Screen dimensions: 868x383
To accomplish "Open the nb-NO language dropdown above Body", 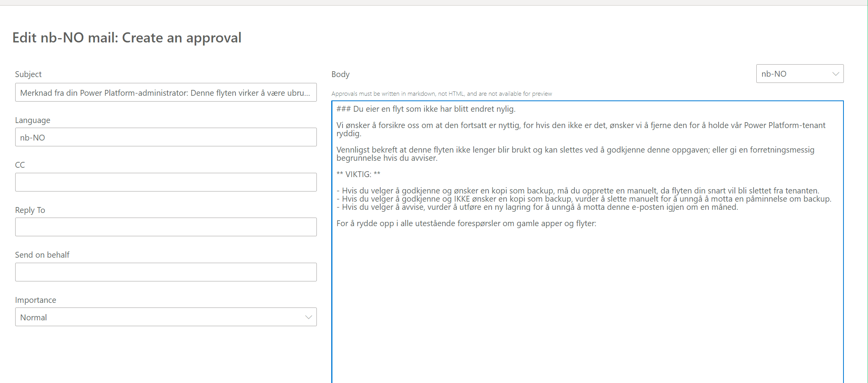I will tap(799, 74).
